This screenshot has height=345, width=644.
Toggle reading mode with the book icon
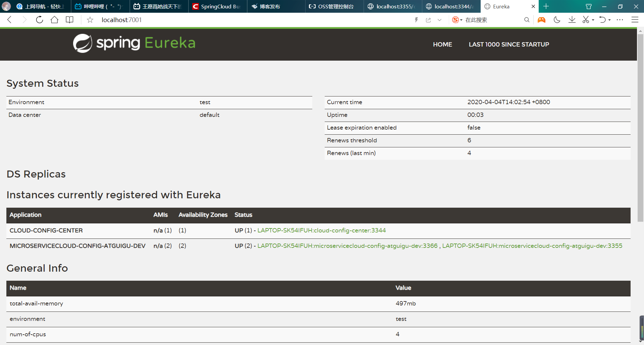69,20
